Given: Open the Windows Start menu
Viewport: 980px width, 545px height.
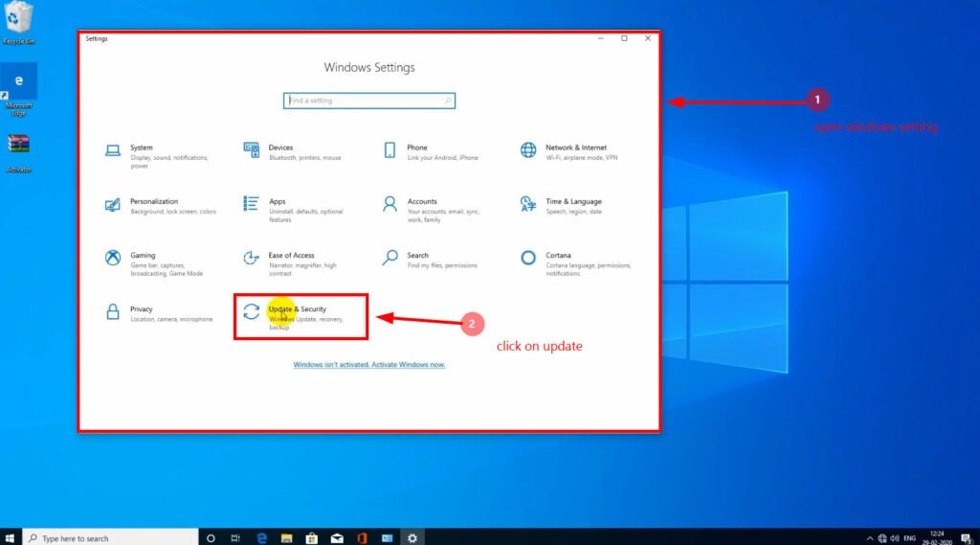Looking at the screenshot, I should 10,538.
